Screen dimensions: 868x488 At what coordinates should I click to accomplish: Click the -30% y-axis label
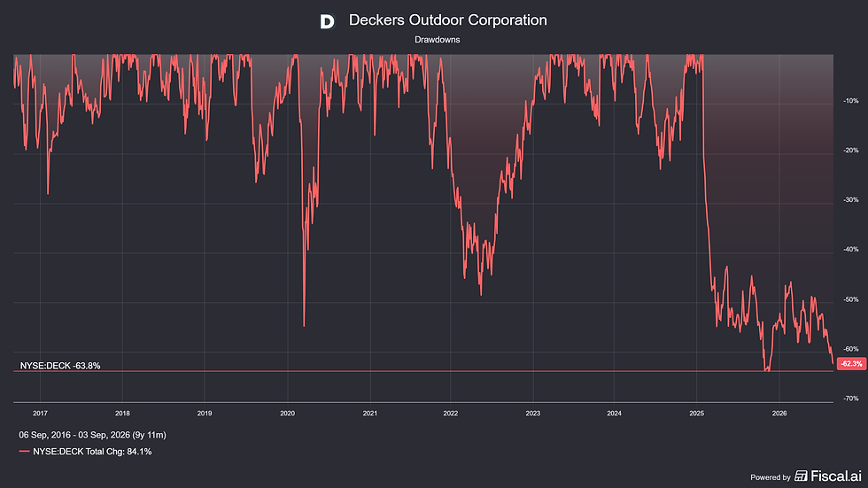[x=851, y=200]
